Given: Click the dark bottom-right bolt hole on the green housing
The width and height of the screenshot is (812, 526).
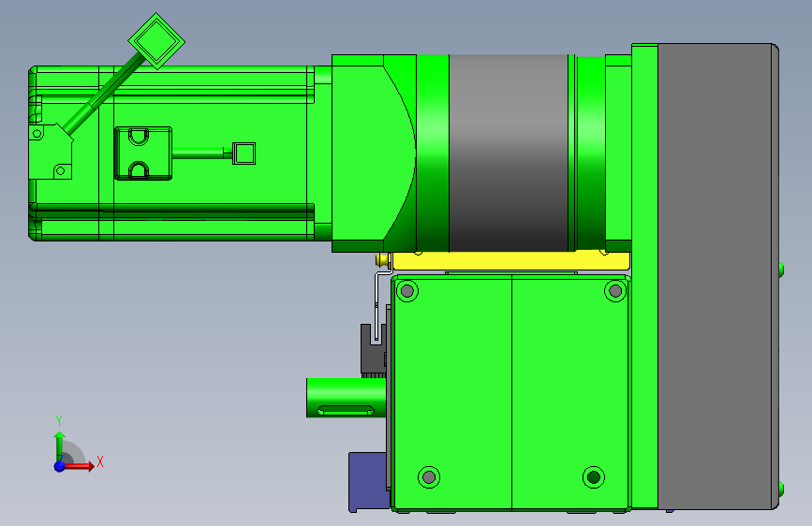Looking at the screenshot, I should [594, 476].
